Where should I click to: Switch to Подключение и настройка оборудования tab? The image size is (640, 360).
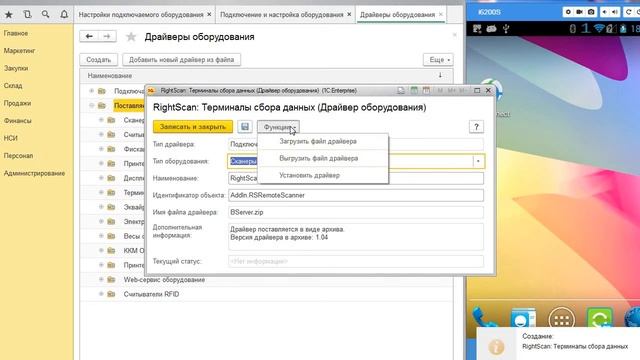click(x=282, y=15)
